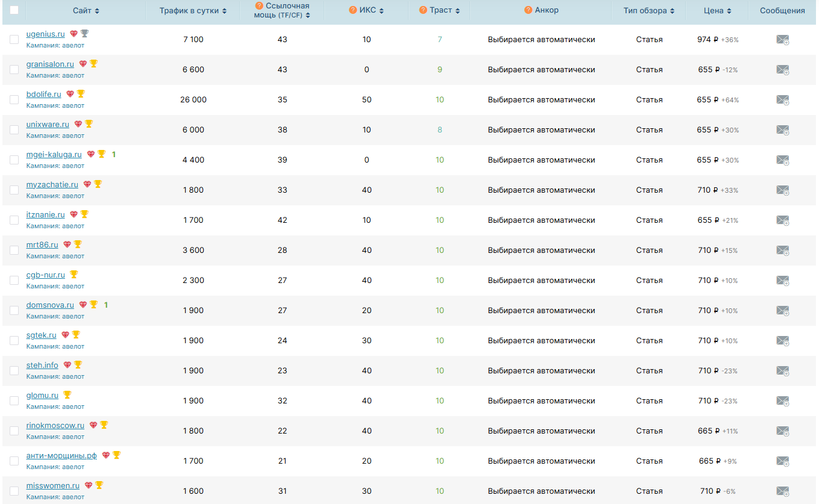The image size is (819, 504).
Task: Click the red gem icon beside granisalon.ru
Action: pyautogui.click(x=83, y=64)
